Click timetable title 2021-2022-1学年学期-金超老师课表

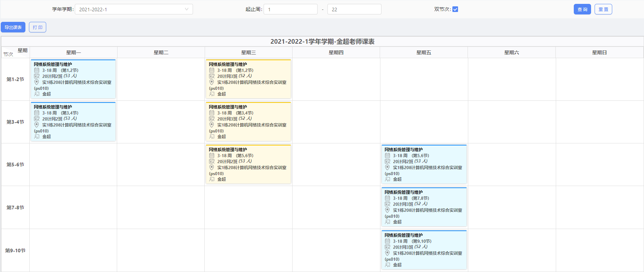point(322,42)
